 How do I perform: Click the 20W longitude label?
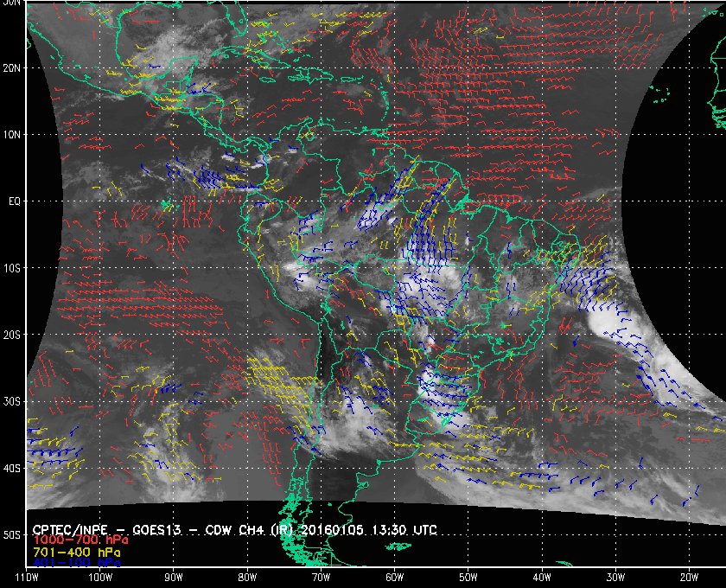click(x=689, y=578)
